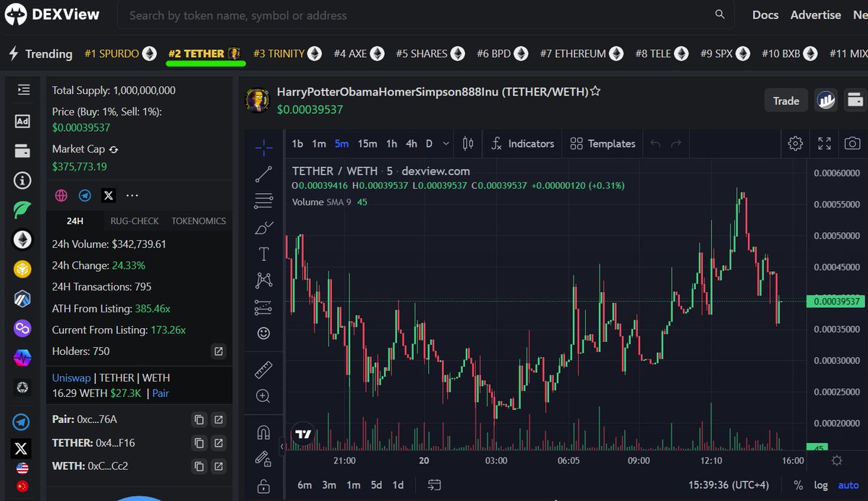Toggle auto scale on price axis

click(848, 485)
